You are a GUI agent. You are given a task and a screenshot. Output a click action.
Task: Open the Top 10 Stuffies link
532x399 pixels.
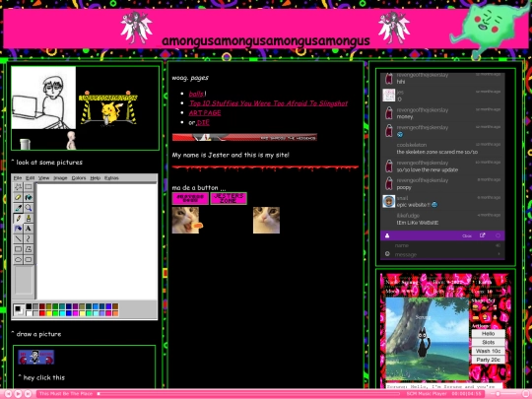coord(268,103)
